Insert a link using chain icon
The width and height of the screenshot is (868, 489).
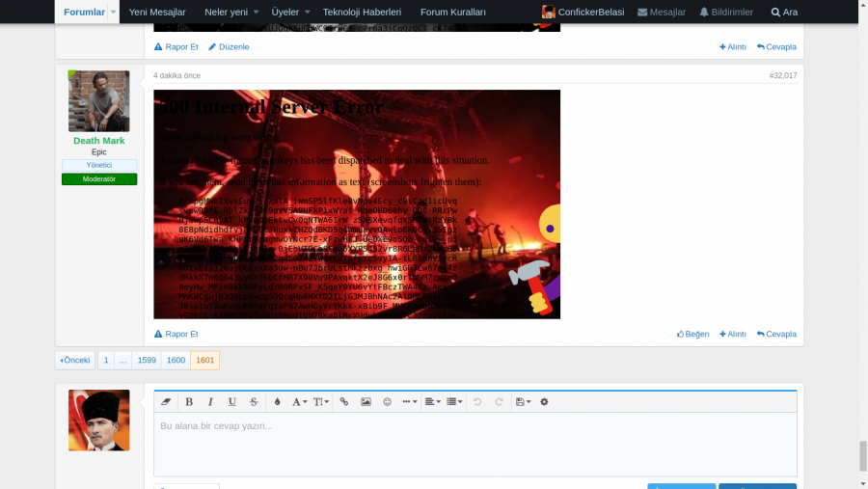pos(344,402)
